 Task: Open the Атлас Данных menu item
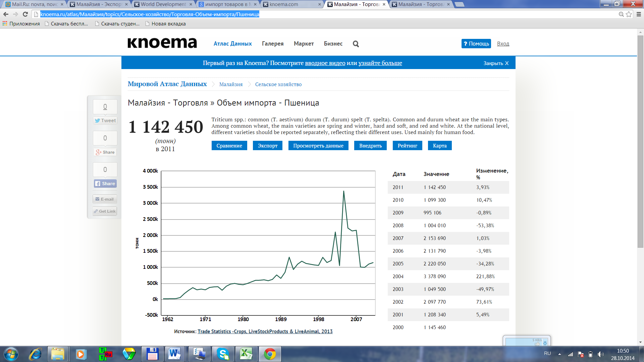point(232,44)
